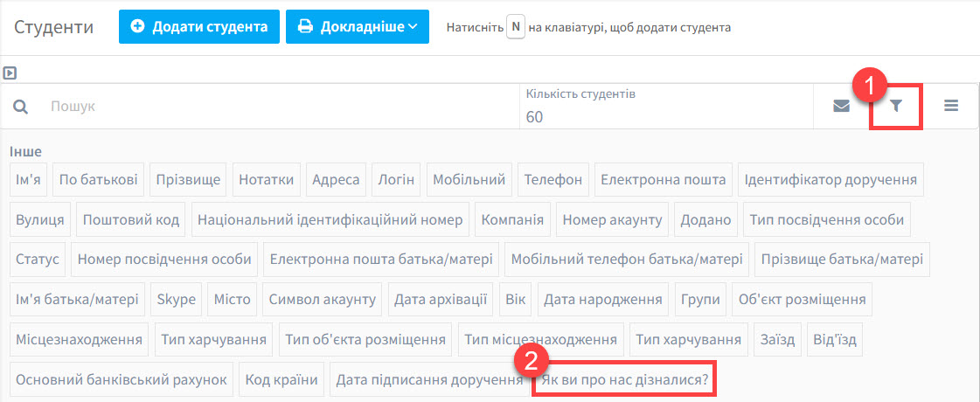This screenshot has width=980, height=402.
Task: Select the Основний банківський рахунок tag
Action: click(x=122, y=380)
